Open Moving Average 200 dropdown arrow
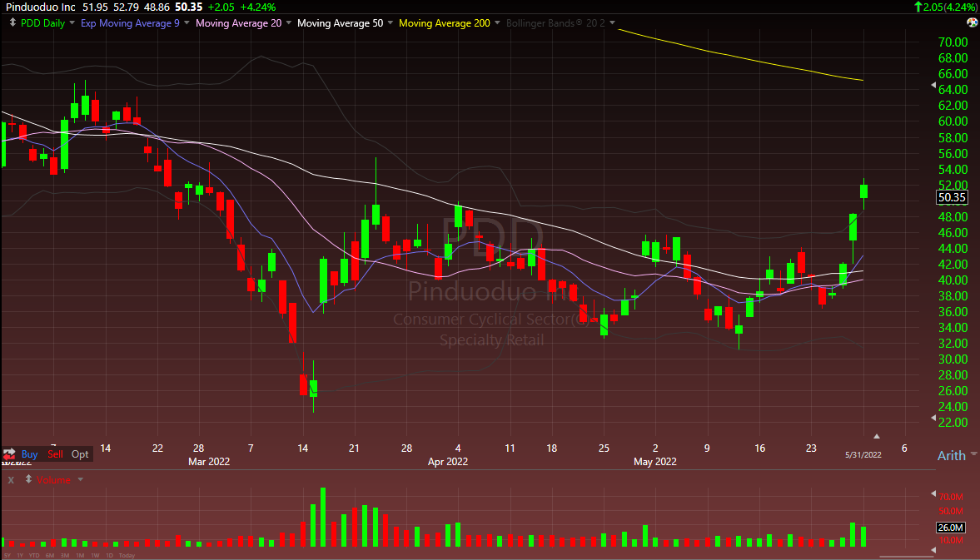The image size is (980, 560). pos(497,22)
